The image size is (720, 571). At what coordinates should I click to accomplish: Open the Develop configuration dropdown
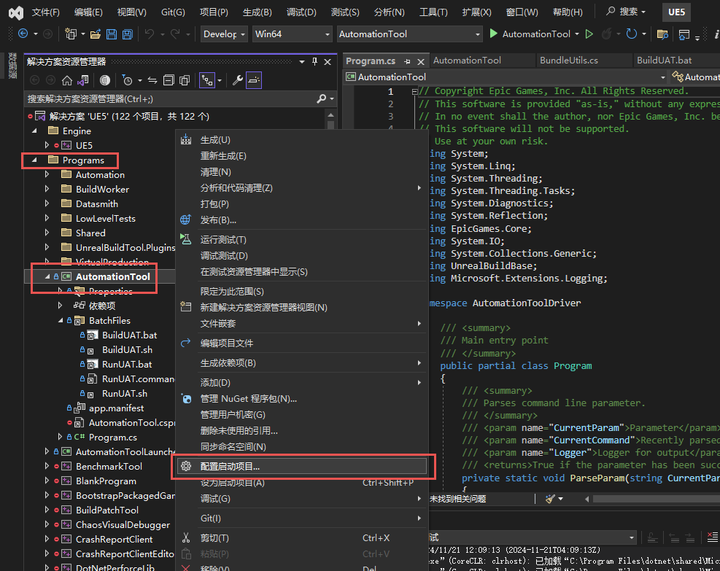(x=224, y=34)
